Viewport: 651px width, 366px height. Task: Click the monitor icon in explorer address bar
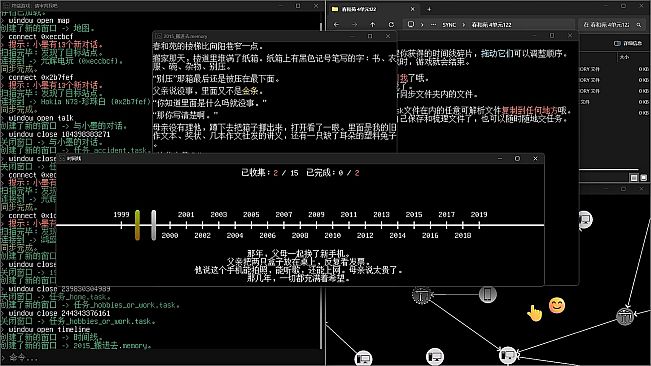(411, 24)
